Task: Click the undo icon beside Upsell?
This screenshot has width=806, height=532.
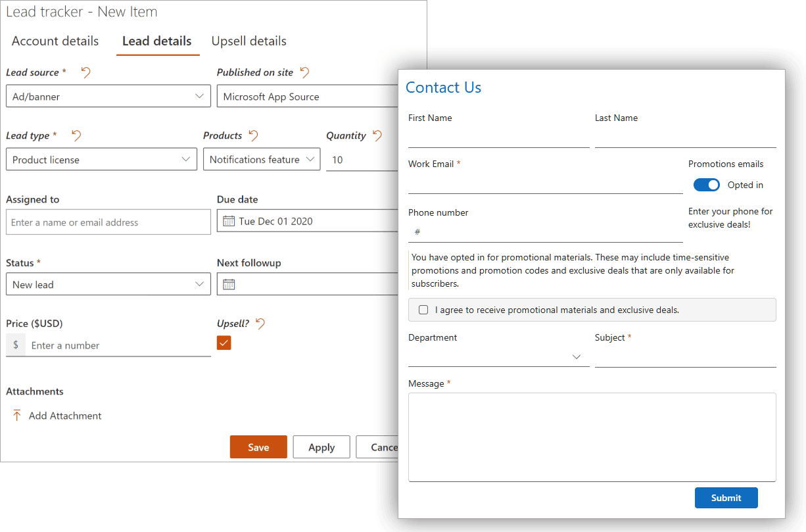Action: (260, 324)
